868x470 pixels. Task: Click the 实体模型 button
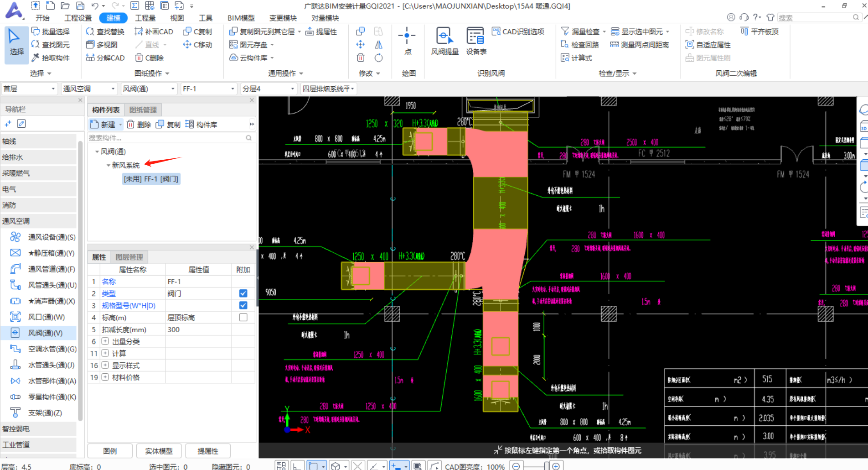(159, 451)
